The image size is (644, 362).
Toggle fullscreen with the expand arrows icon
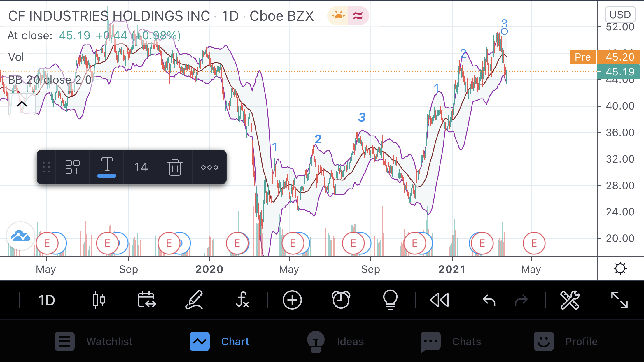coord(619,300)
